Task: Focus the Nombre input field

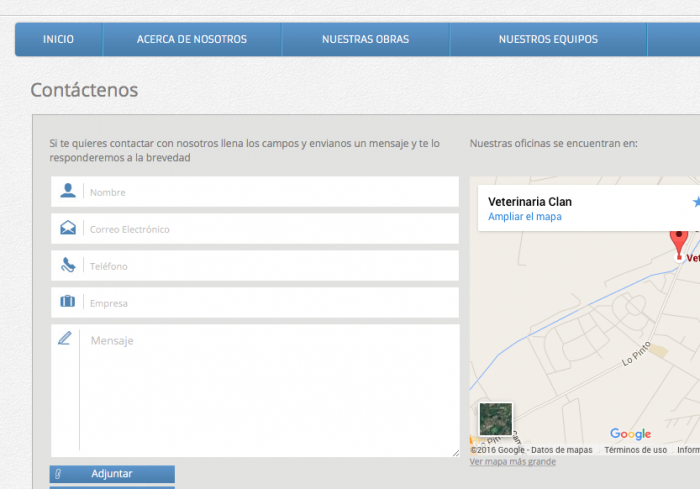Action: [270, 192]
